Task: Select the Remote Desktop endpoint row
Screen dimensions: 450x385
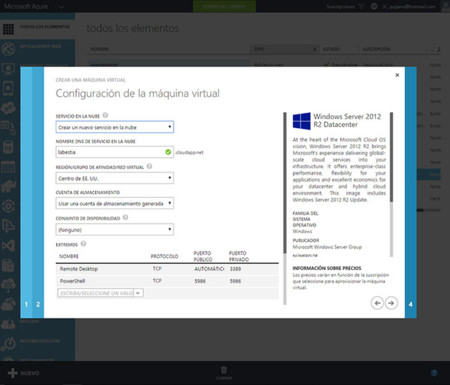Action: (167, 269)
